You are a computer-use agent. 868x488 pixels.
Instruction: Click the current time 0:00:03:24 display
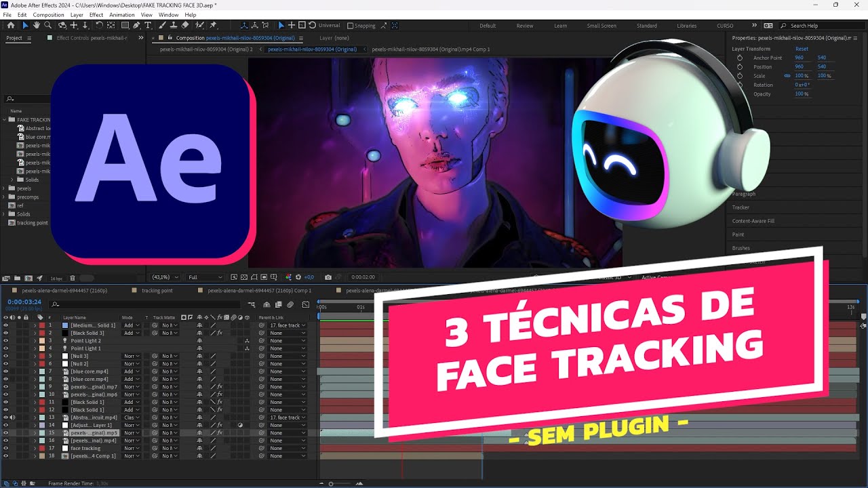[24, 302]
